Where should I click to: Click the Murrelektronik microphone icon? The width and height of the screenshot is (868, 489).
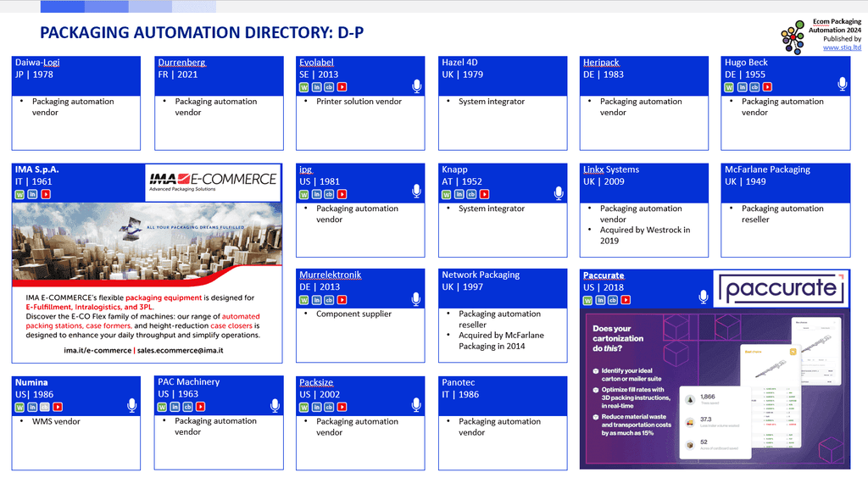pyautogui.click(x=416, y=299)
